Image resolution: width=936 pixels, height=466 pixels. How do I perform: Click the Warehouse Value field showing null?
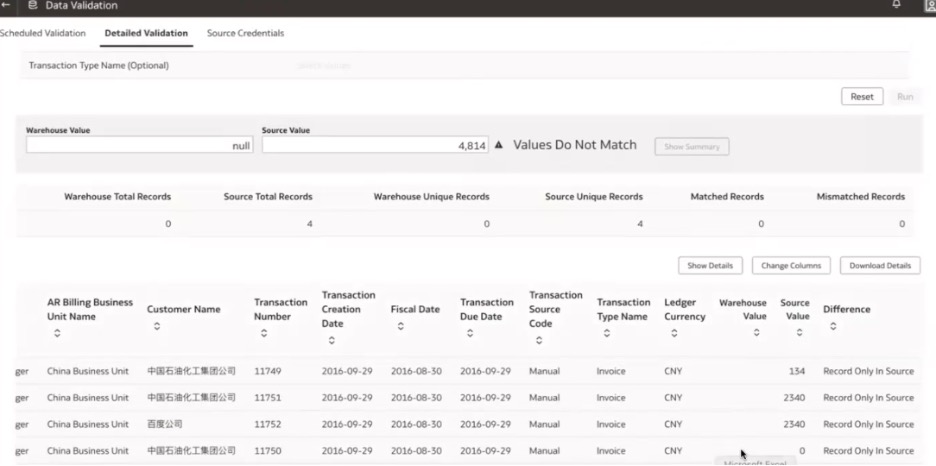coord(140,145)
